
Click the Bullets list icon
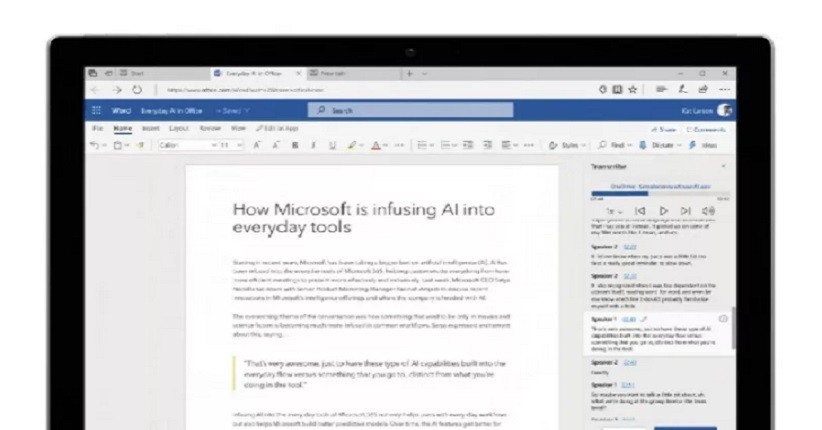[x=422, y=145]
